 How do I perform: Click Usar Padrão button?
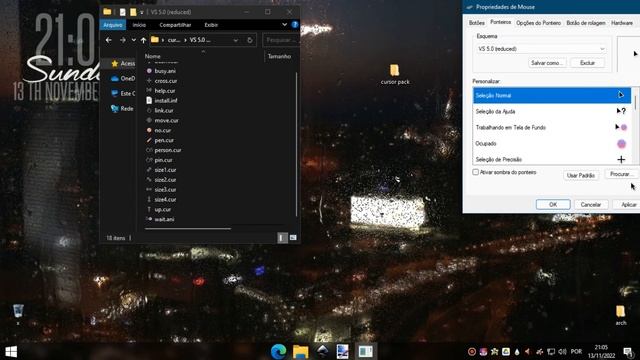[x=580, y=175]
